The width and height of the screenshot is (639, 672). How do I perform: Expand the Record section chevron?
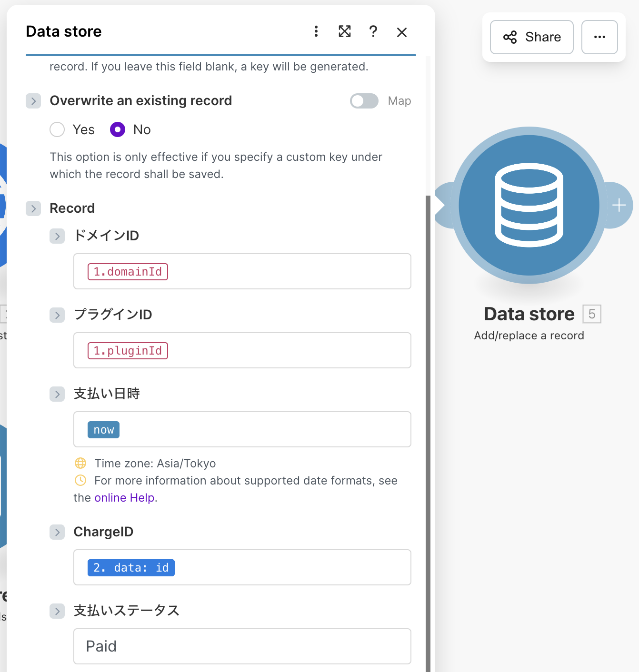click(x=33, y=208)
